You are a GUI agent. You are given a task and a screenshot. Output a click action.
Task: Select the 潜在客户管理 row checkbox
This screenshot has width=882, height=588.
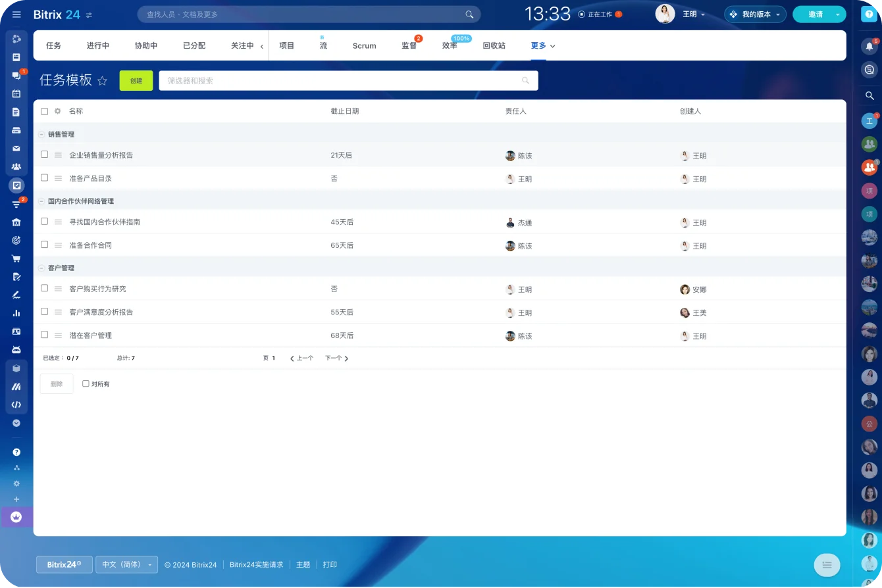(45, 335)
